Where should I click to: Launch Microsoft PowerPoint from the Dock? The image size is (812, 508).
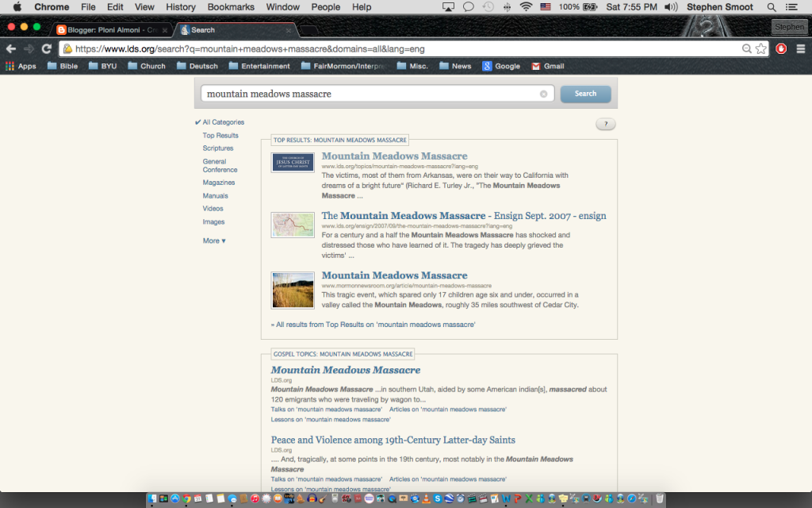(x=517, y=498)
